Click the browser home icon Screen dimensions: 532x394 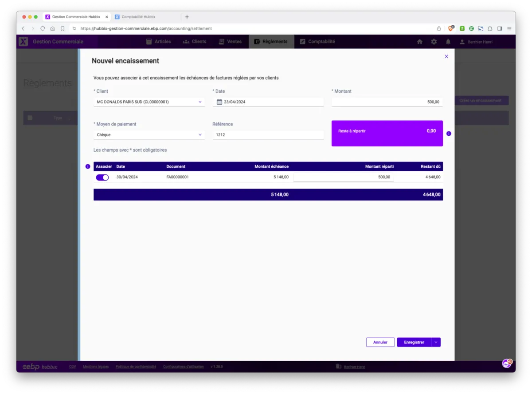click(52, 28)
